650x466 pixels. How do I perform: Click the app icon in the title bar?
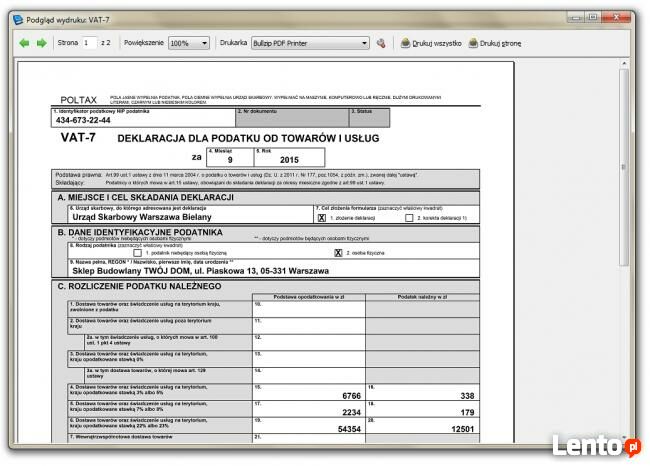[x=18, y=19]
